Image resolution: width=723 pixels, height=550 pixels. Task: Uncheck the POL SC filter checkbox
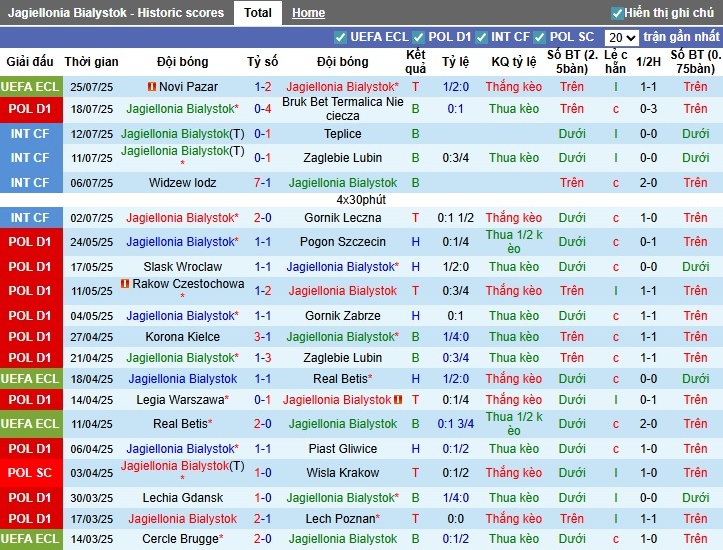pyautogui.click(x=540, y=37)
